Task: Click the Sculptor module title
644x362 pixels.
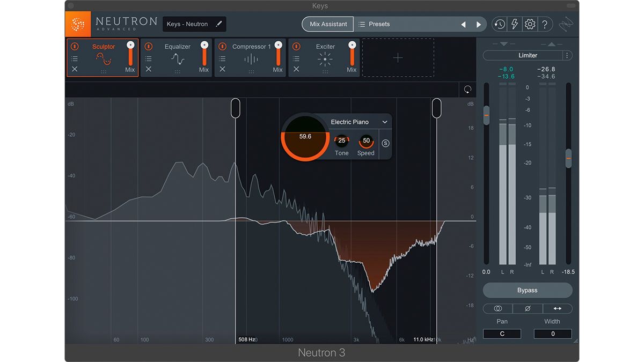Action: (x=104, y=47)
